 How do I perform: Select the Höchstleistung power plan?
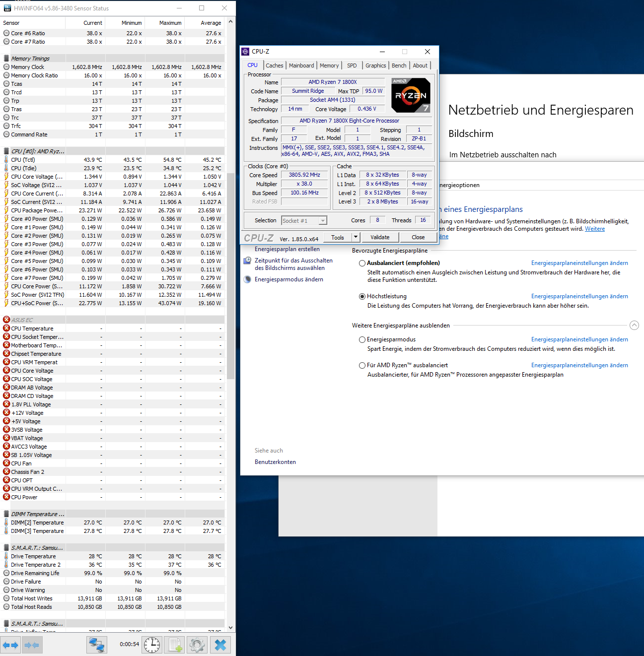(x=362, y=296)
